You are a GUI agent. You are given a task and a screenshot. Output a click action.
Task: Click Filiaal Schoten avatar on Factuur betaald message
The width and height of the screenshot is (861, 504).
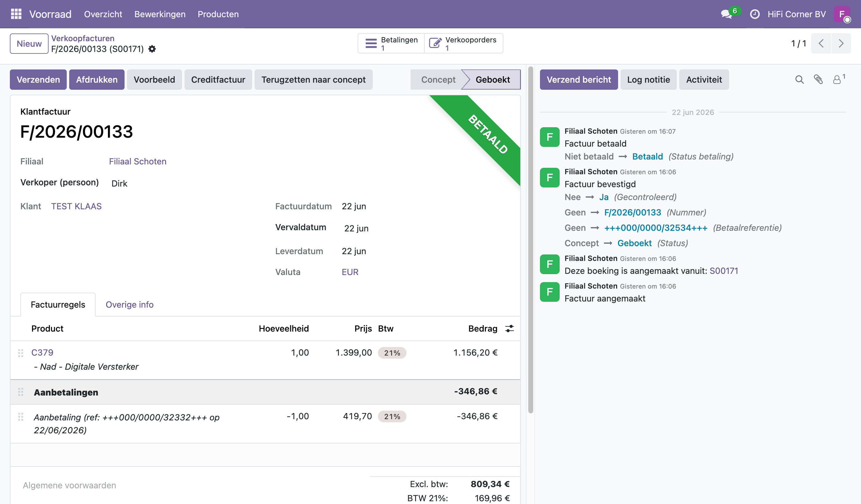(x=550, y=137)
